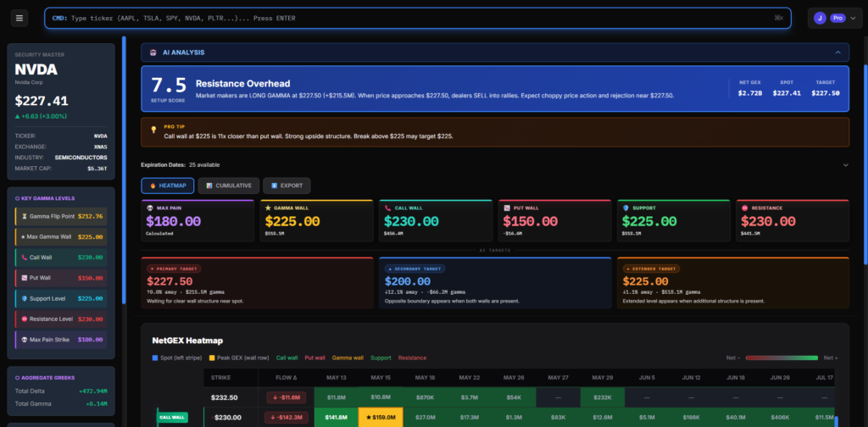868x427 pixels.
Task: Switch to the Heatmap tab
Action: (168, 186)
